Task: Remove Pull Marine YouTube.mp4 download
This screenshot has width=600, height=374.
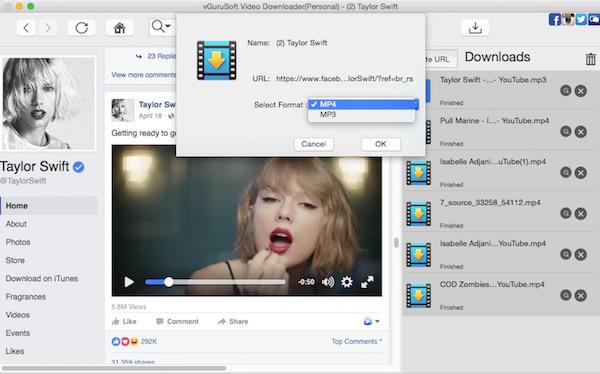Action: [580, 132]
